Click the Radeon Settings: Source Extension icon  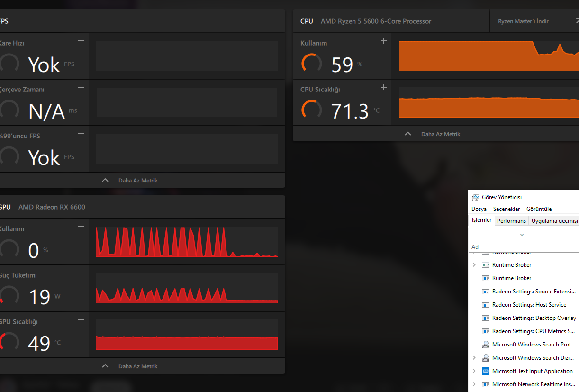pyautogui.click(x=485, y=292)
